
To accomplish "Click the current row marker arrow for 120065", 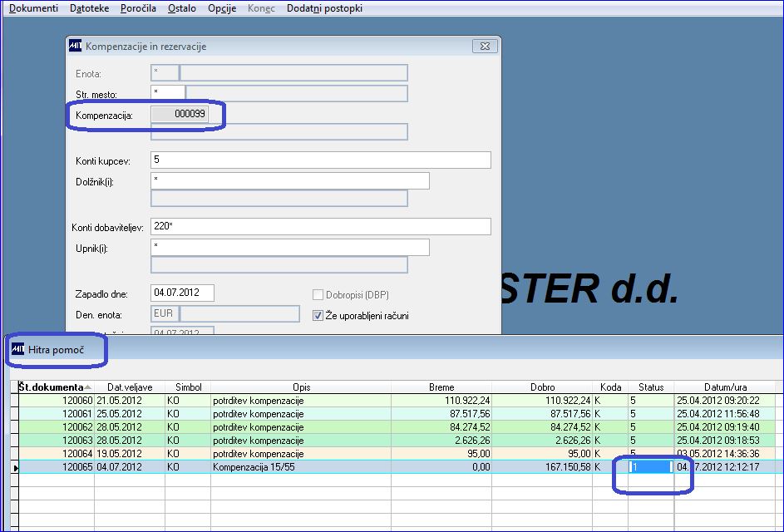I will [x=16, y=467].
